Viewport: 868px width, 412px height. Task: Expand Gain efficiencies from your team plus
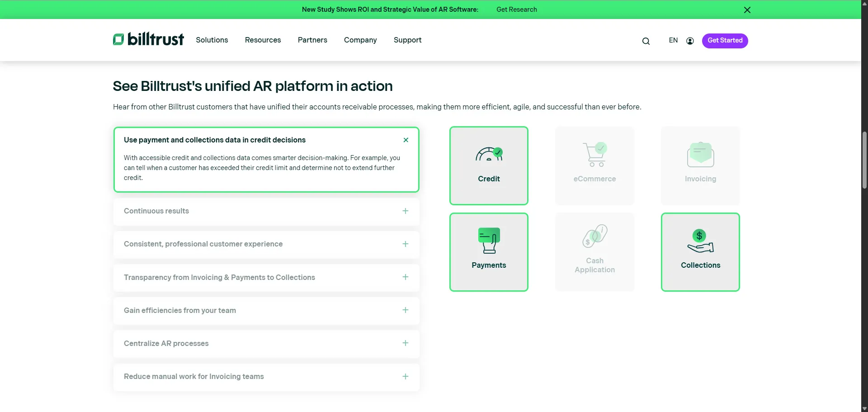tap(406, 310)
